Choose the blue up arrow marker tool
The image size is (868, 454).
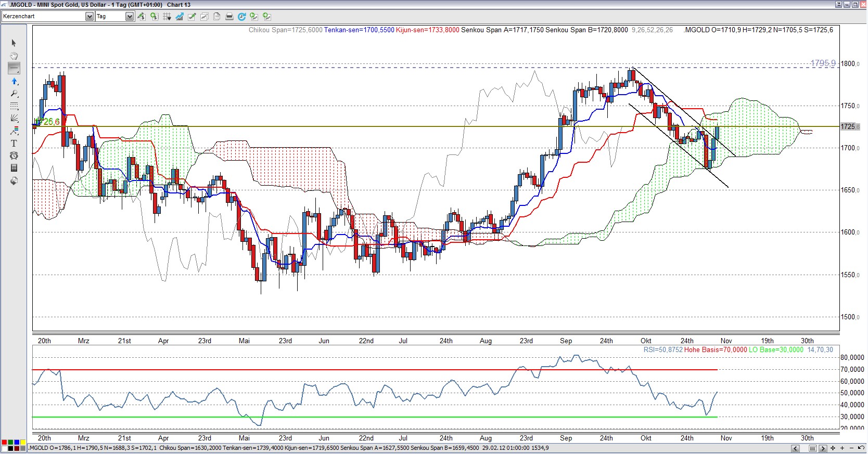pos(14,81)
